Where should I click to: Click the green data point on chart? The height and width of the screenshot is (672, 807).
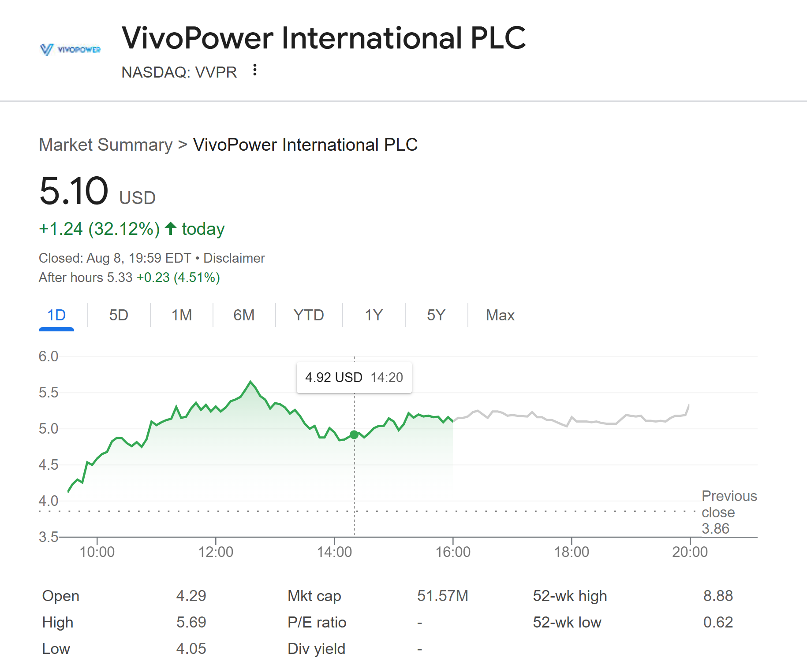click(354, 435)
